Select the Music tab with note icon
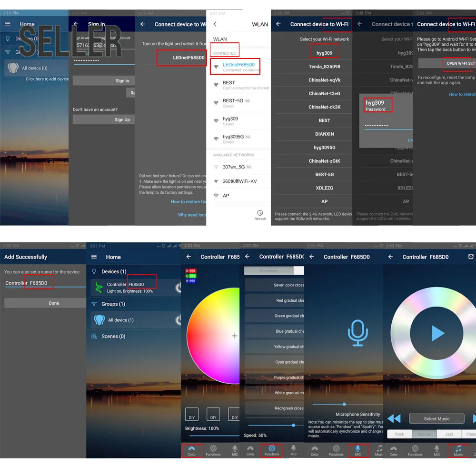Screen dimensions: 476x476 click(x=458, y=450)
